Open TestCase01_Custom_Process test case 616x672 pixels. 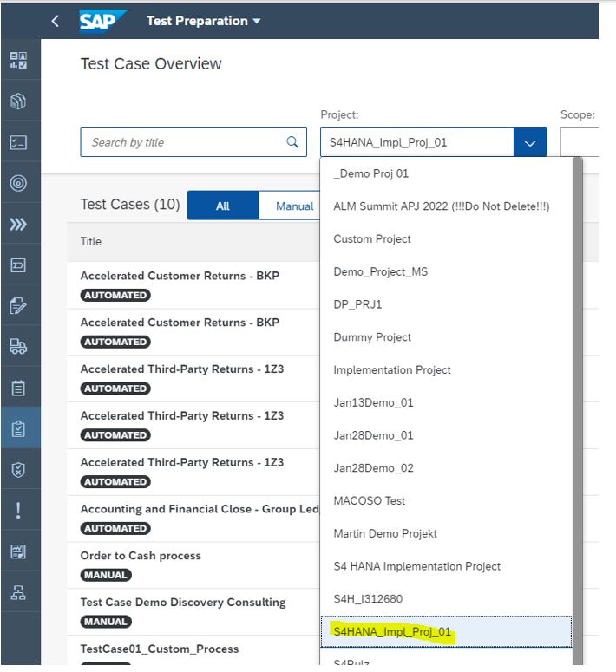[x=160, y=649]
